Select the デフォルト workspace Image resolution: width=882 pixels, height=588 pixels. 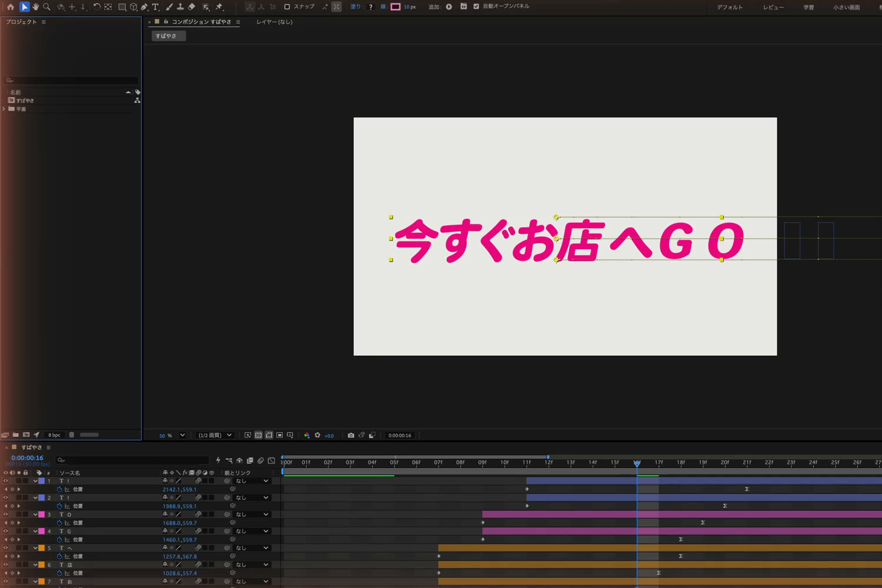point(730,7)
